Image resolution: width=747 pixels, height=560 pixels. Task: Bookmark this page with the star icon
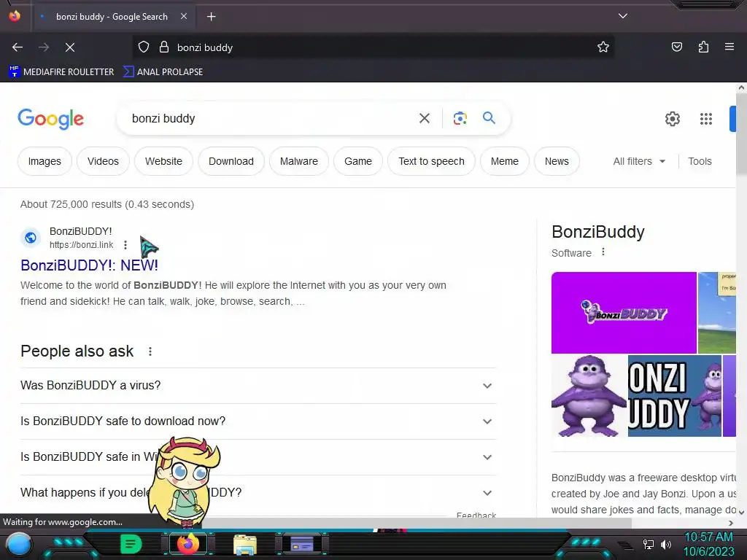point(603,47)
